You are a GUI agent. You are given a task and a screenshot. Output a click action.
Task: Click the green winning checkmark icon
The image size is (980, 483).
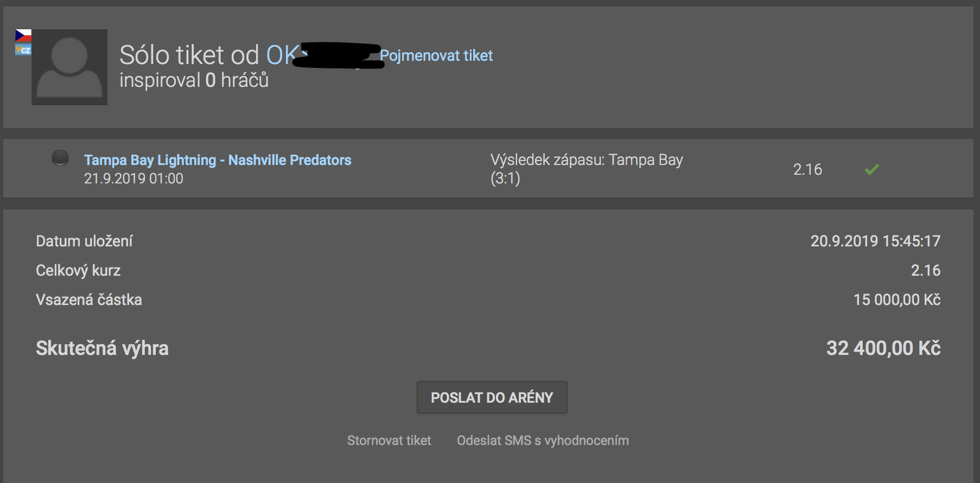tap(871, 169)
